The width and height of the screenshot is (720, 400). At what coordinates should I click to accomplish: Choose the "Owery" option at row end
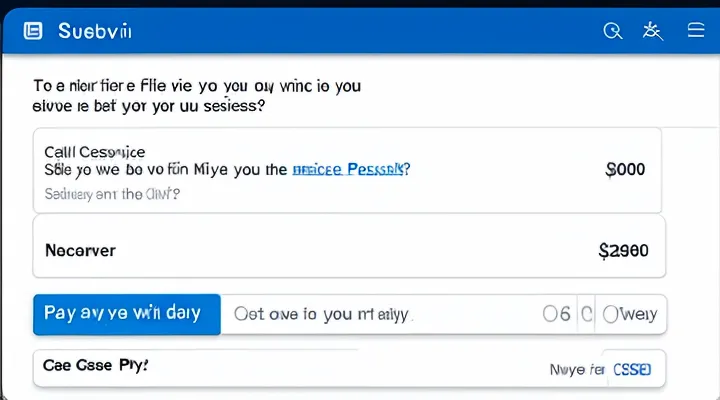coord(631,314)
